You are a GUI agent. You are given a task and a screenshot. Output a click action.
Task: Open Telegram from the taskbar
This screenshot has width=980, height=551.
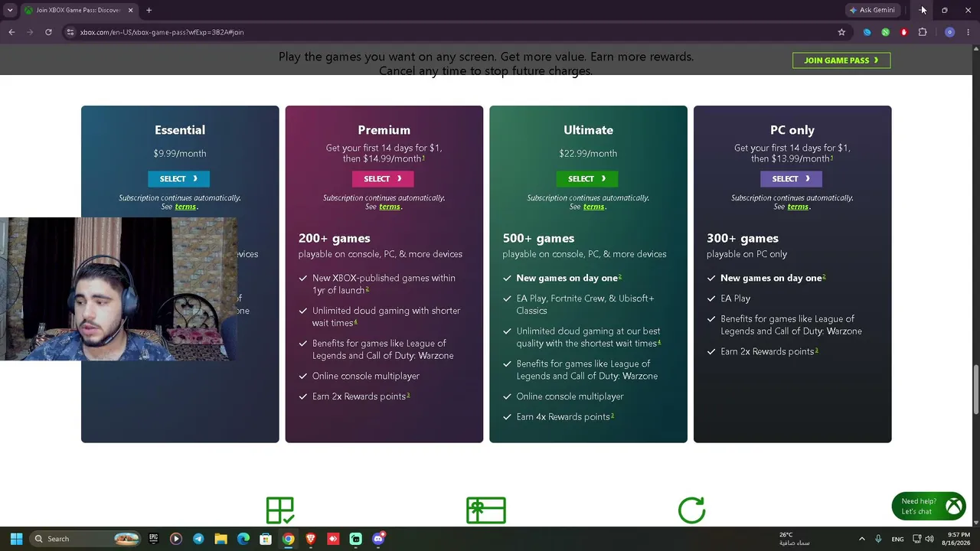tap(198, 539)
